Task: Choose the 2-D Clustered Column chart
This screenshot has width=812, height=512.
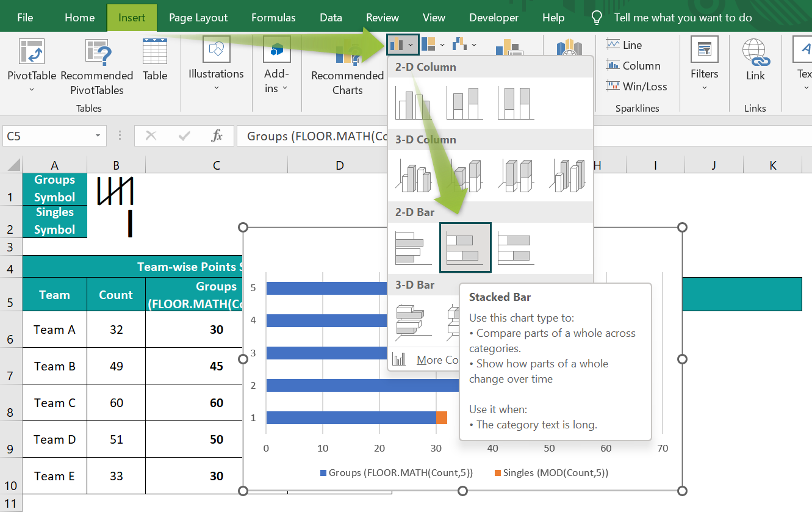Action: tap(413, 103)
